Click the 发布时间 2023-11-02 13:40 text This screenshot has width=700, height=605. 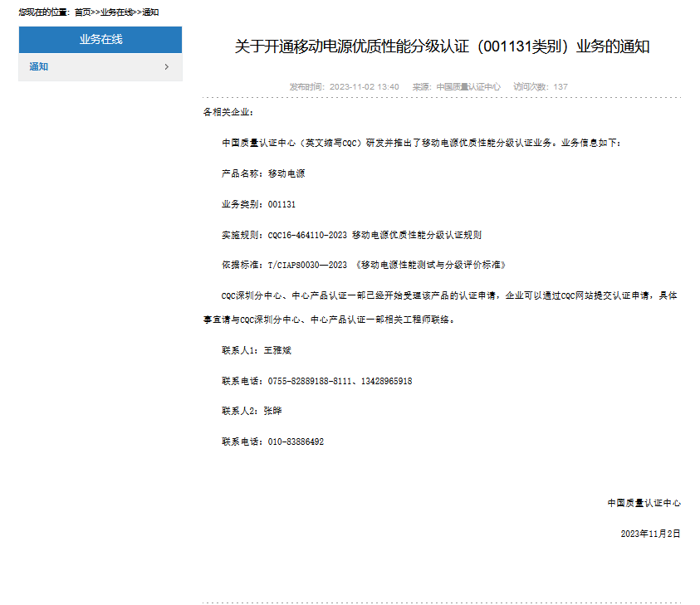[344, 87]
